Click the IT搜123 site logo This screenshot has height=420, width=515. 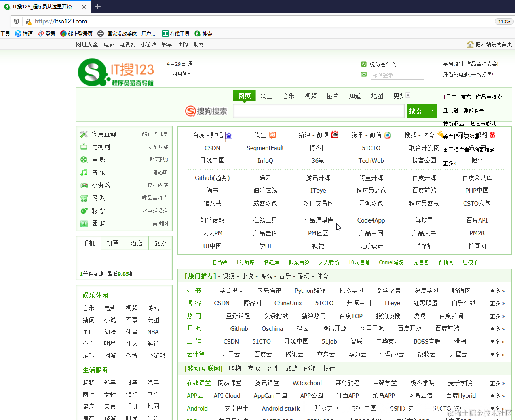pos(116,72)
